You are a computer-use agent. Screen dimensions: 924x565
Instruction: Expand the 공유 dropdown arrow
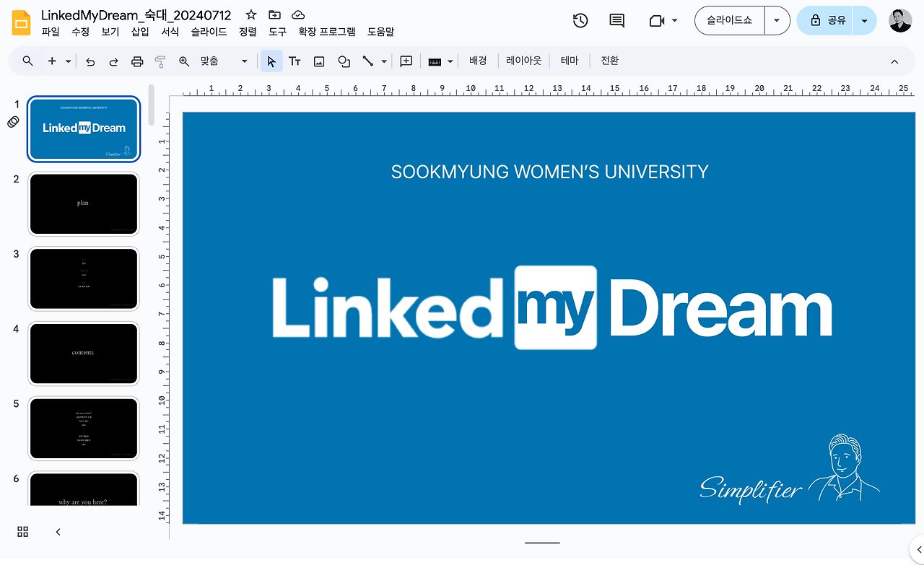[x=864, y=20]
